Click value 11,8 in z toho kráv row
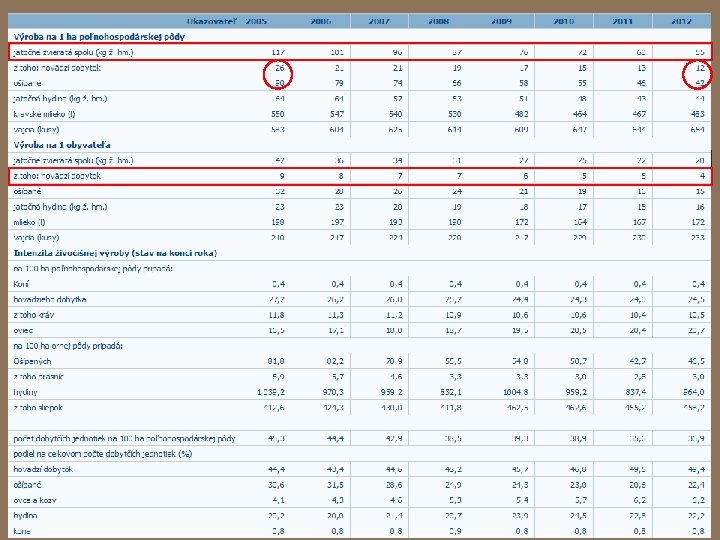 point(278,315)
